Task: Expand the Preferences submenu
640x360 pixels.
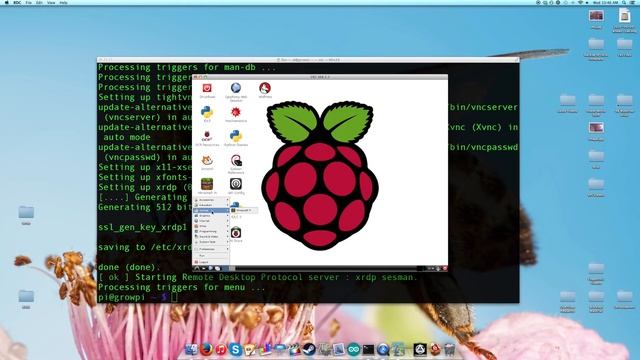Action: (x=211, y=249)
